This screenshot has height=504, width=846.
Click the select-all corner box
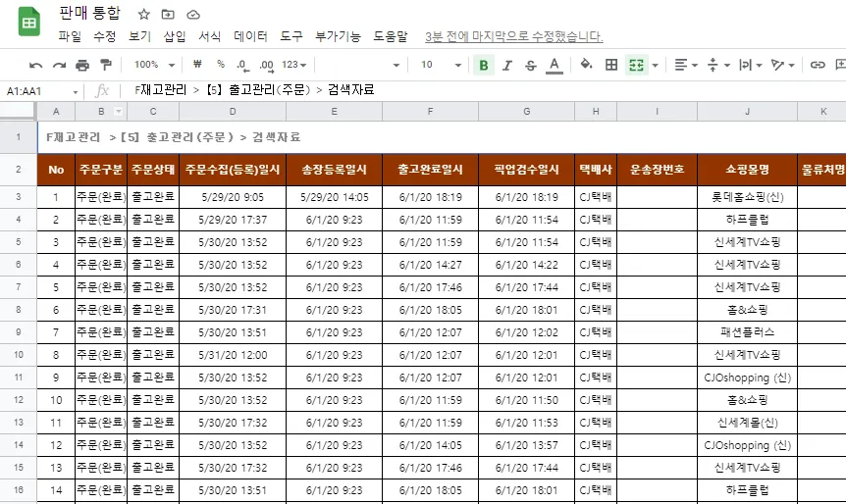coord(18,111)
